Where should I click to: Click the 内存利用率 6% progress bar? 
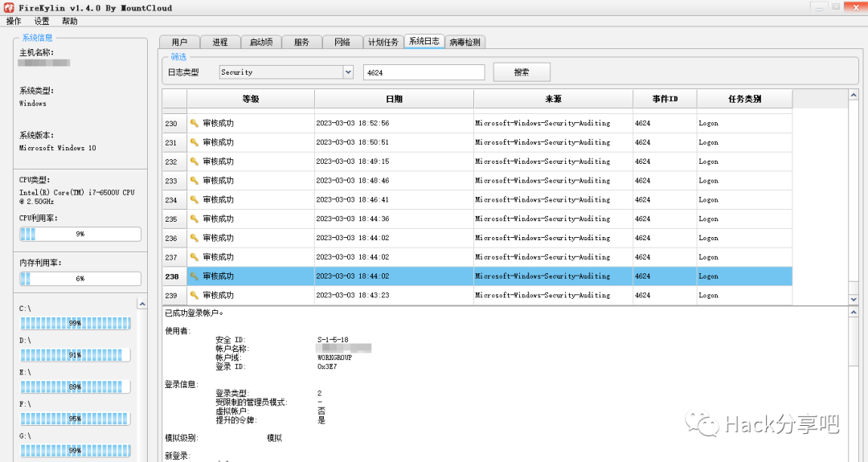point(80,278)
